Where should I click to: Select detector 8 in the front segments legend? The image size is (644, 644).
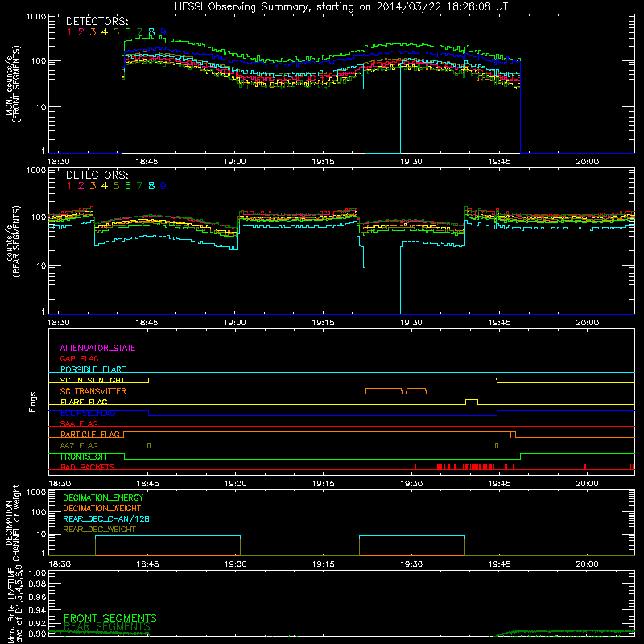[151, 32]
